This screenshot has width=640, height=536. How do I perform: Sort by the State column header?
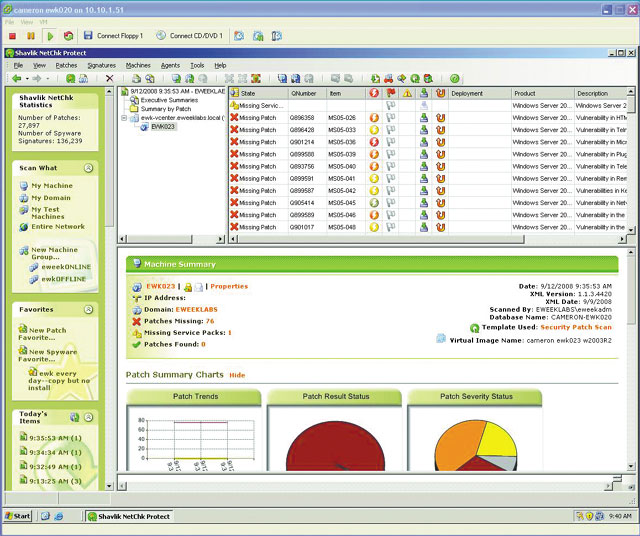tap(259, 93)
